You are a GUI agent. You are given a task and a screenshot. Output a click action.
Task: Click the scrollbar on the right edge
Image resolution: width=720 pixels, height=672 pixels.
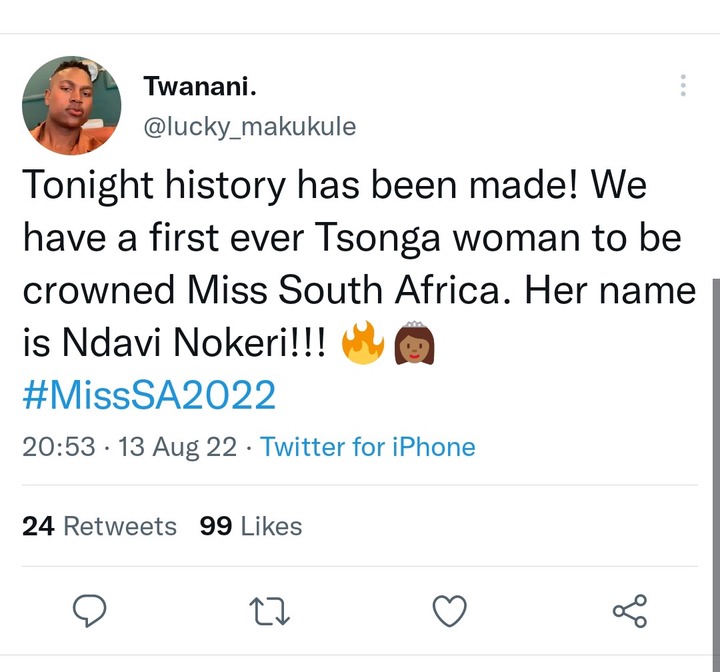[x=716, y=474]
